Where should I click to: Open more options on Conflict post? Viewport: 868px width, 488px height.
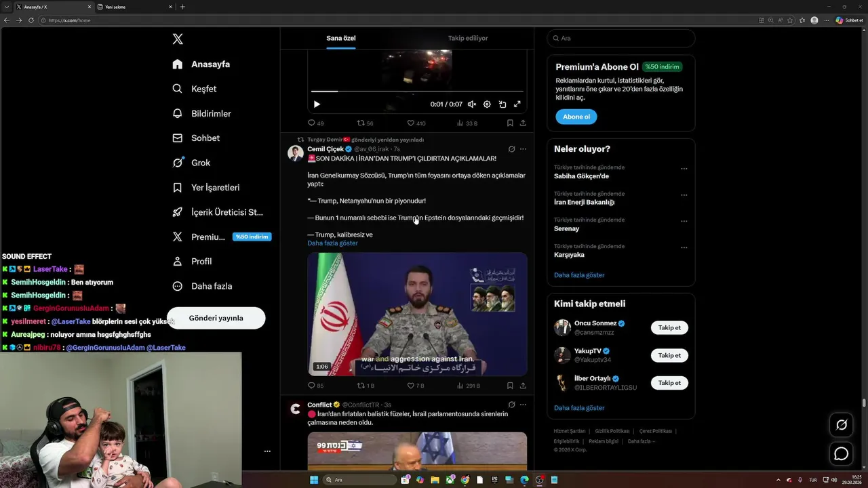click(523, 405)
